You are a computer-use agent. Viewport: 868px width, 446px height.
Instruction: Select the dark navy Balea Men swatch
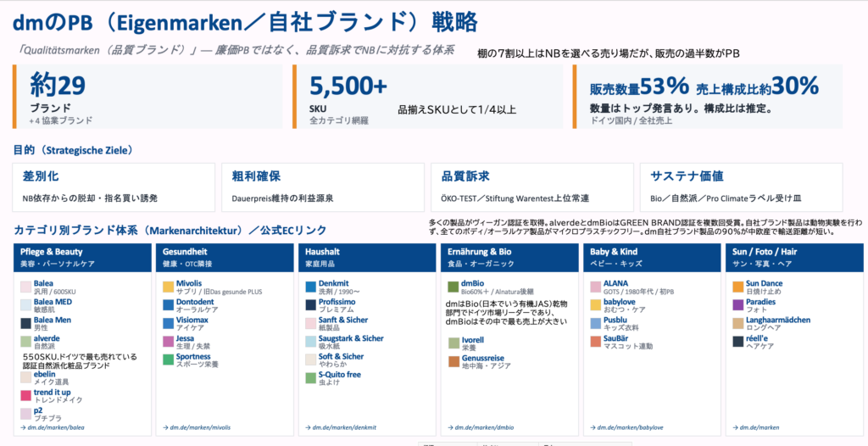(25, 324)
